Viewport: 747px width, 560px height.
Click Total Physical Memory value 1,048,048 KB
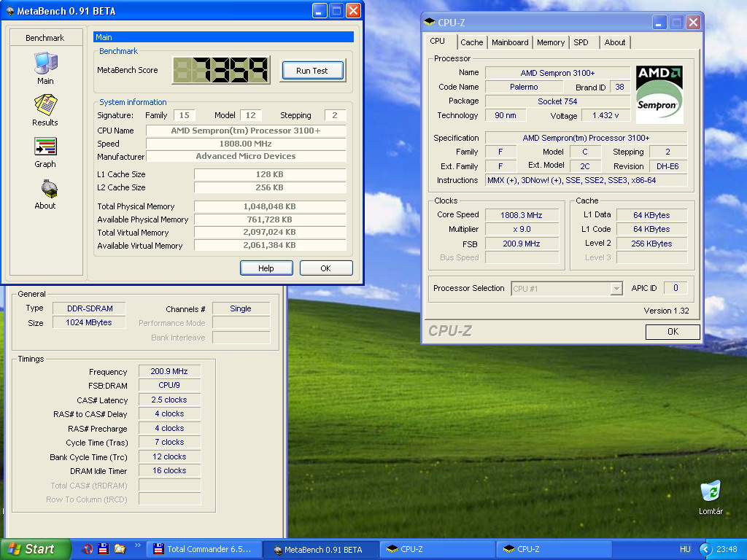click(x=270, y=206)
